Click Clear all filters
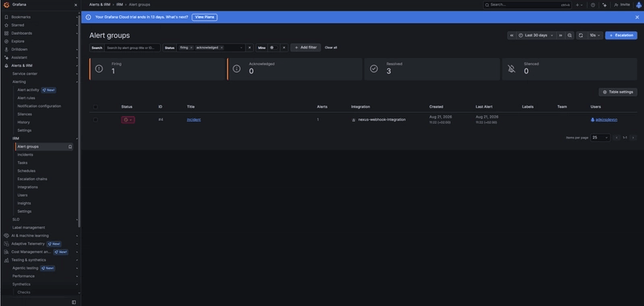This screenshot has width=644, height=306. coord(331,48)
